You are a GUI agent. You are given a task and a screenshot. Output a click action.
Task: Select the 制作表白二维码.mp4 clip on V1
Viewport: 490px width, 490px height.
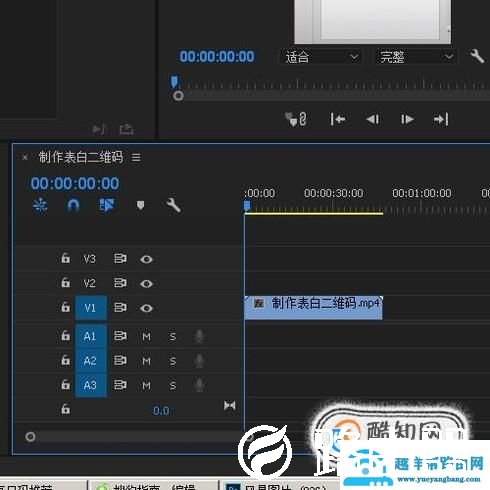[x=313, y=308]
